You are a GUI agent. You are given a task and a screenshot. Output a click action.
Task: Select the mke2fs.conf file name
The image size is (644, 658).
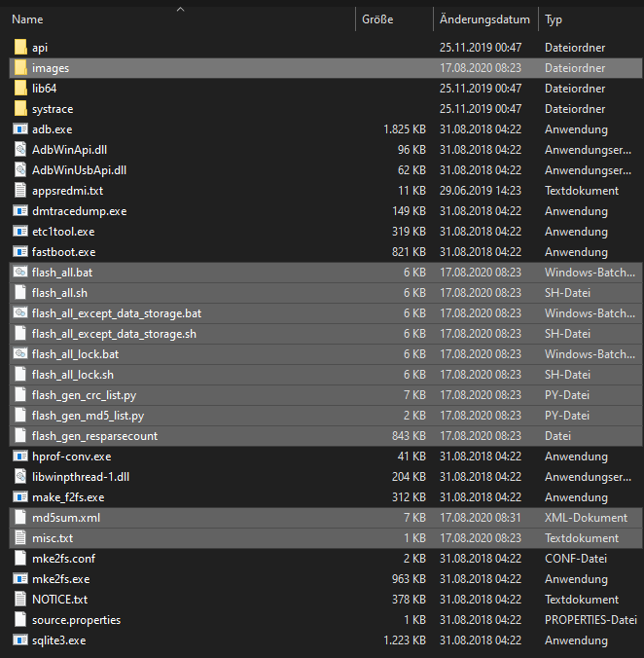[x=64, y=559]
